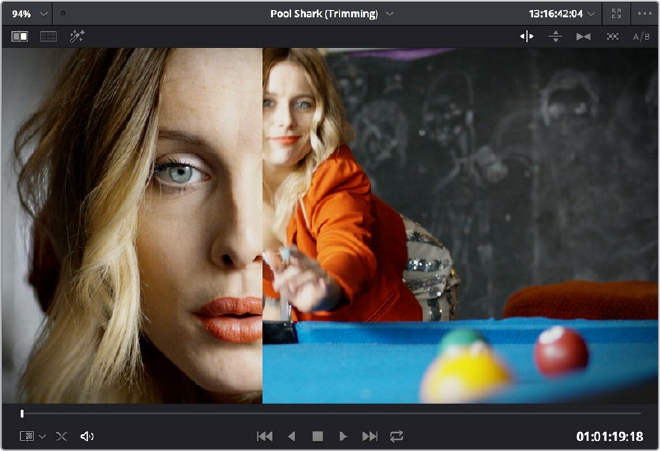660x451 pixels.
Task: Click the 13:16:42:04 source timecode text
Action: 556,14
